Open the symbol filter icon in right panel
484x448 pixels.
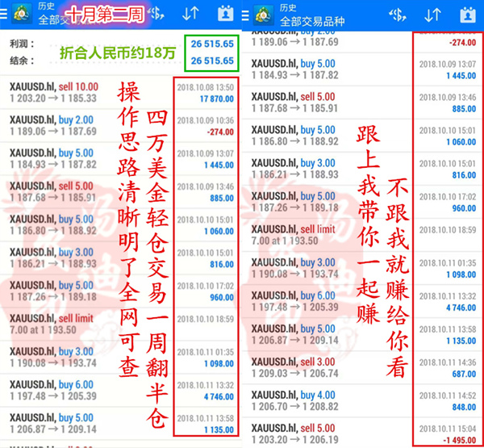[x=398, y=15]
